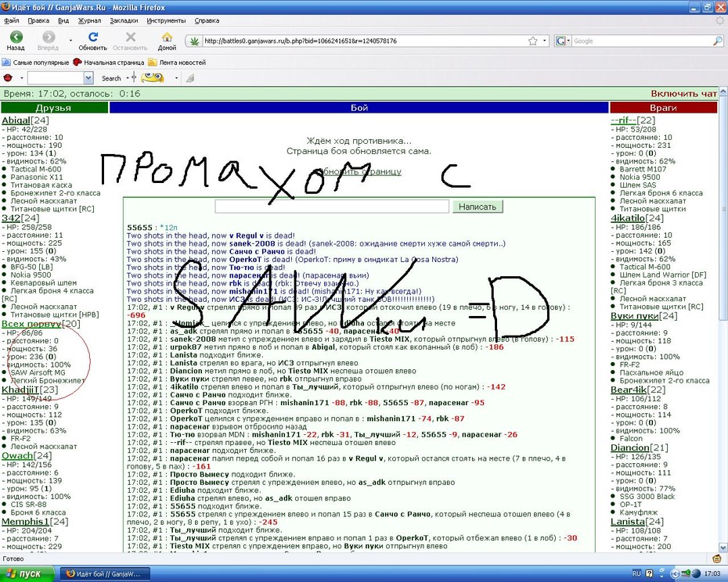Open the address bar history dropdown

[545, 41]
